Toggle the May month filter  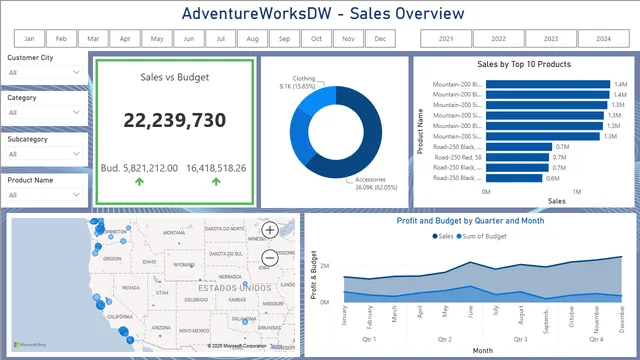157,39
